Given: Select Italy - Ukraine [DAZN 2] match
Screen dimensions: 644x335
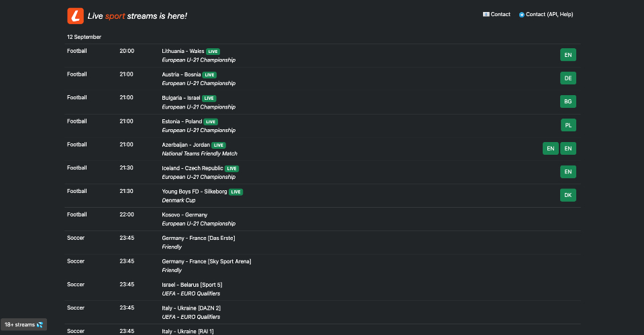Looking at the screenshot, I should [191, 308].
